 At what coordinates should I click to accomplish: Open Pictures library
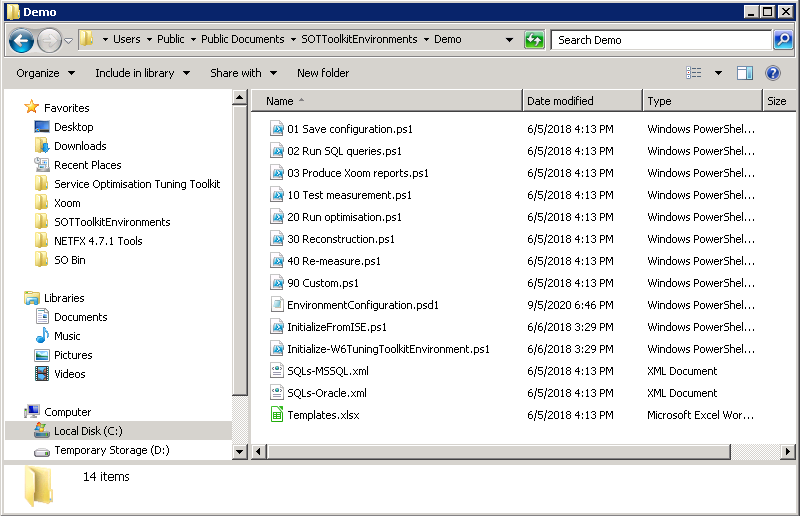73,355
